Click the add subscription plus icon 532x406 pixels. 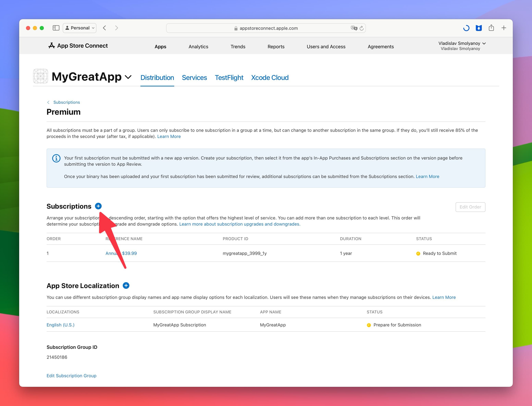[x=98, y=206]
